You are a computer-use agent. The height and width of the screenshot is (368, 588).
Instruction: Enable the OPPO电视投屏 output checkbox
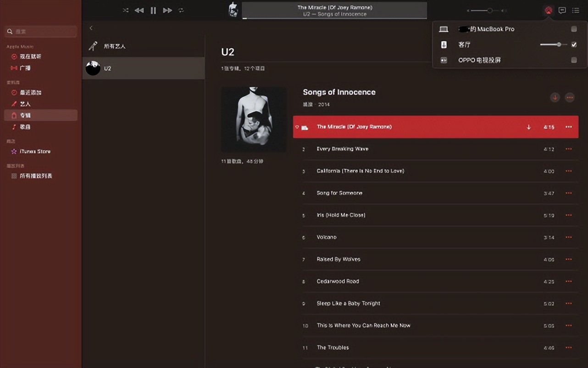574,60
